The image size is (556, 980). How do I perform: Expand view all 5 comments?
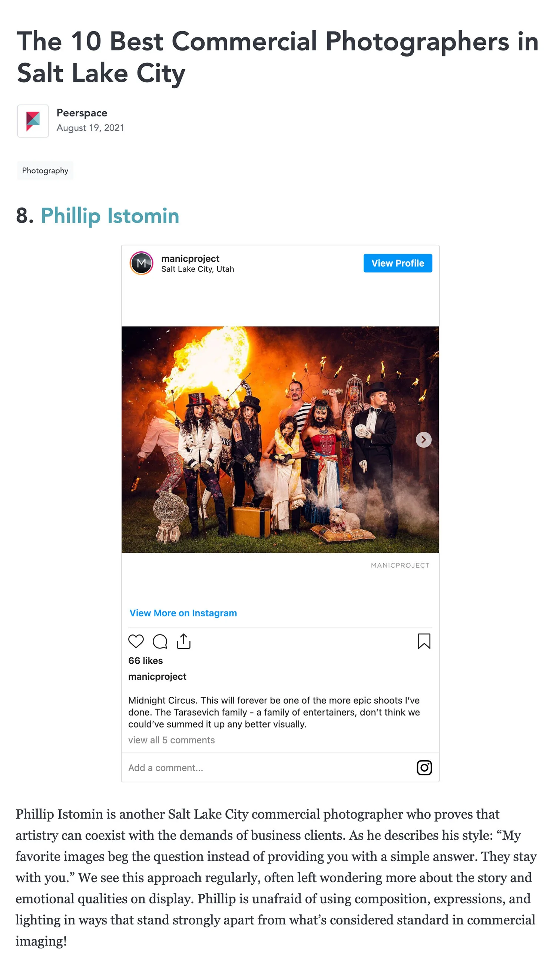[x=172, y=740]
